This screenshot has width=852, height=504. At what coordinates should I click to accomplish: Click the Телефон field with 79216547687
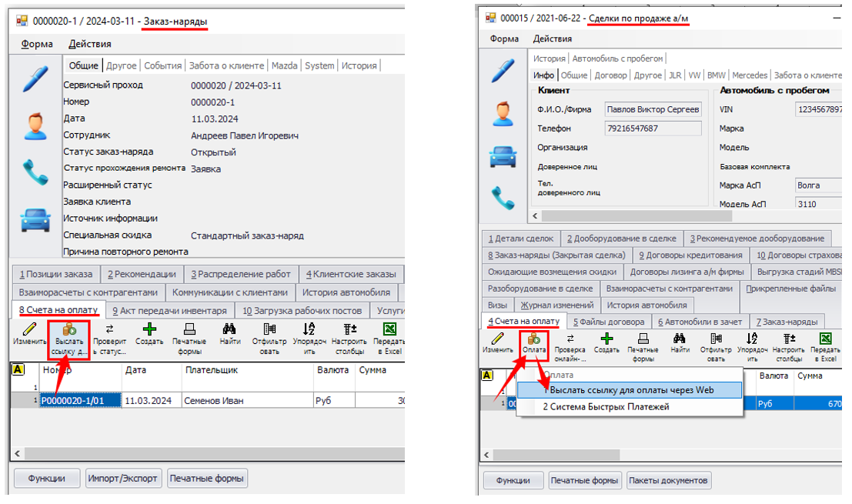point(653,129)
